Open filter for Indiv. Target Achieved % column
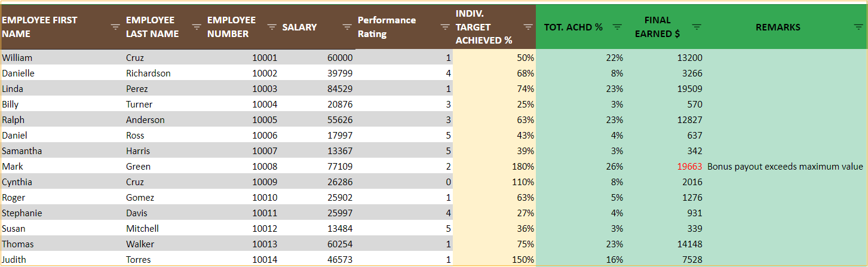This screenshot has width=868, height=267. pyautogui.click(x=528, y=27)
